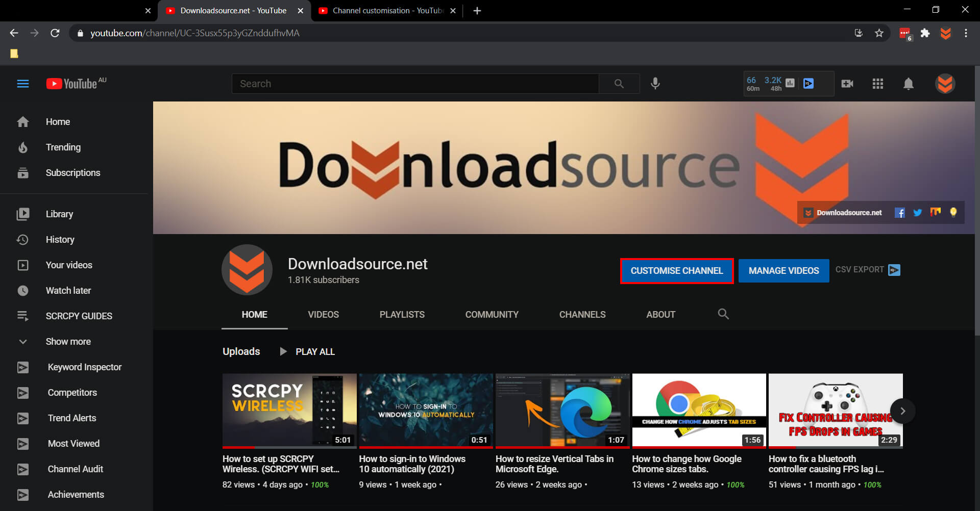
Task: Open the Create video camera icon
Action: coord(847,84)
